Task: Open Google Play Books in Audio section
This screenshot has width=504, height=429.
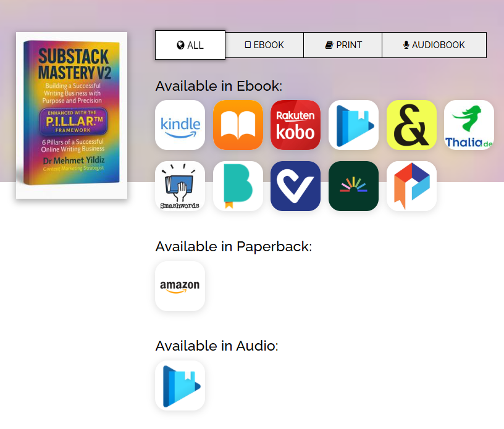Action: [x=180, y=386]
